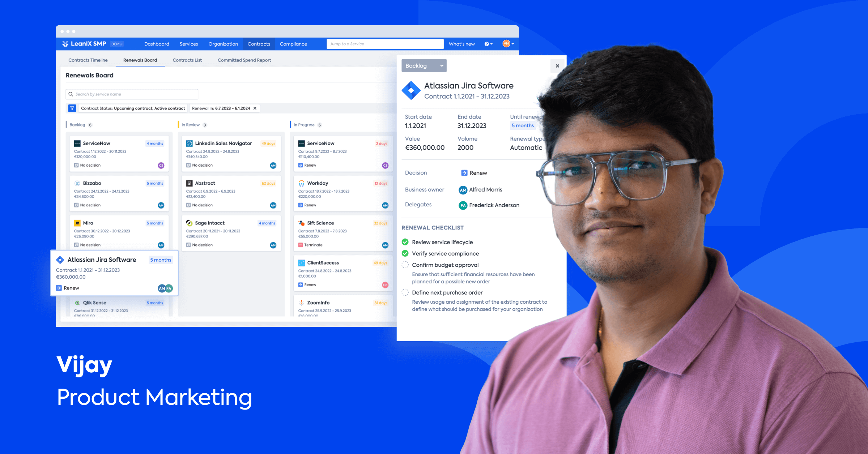868x454 pixels.
Task: Click the CS avatar on Backlog ServiceNow card
Action: [161, 166]
